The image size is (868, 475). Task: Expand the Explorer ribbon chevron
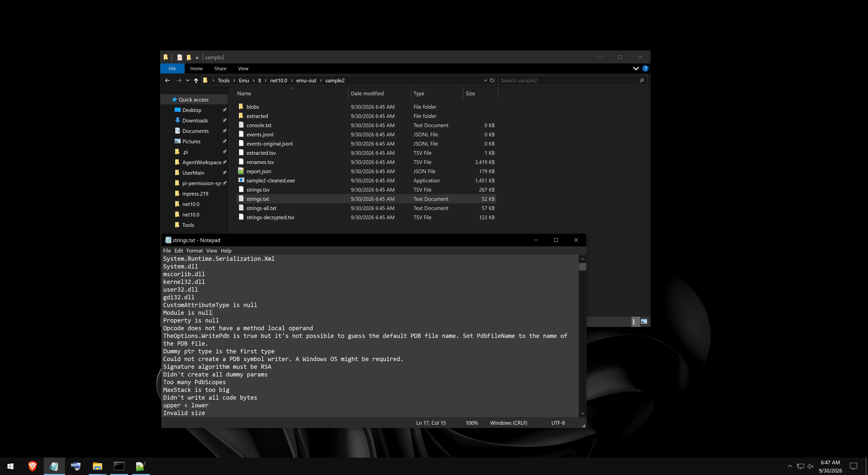coord(636,68)
